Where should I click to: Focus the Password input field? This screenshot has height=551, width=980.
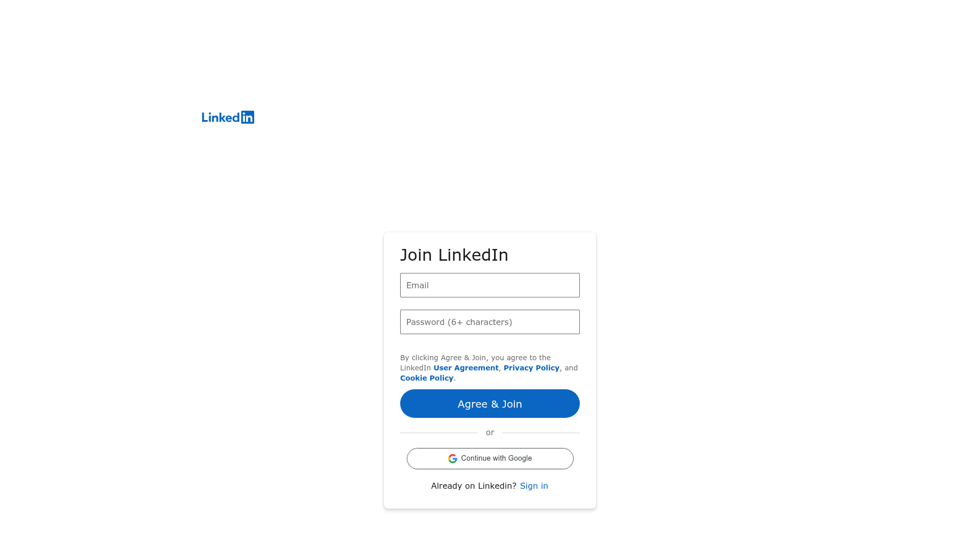(490, 322)
